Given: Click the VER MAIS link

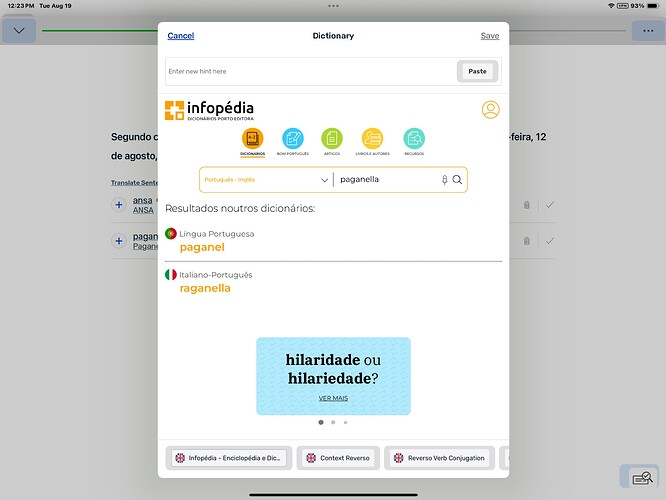Looking at the screenshot, I should click(x=333, y=398).
